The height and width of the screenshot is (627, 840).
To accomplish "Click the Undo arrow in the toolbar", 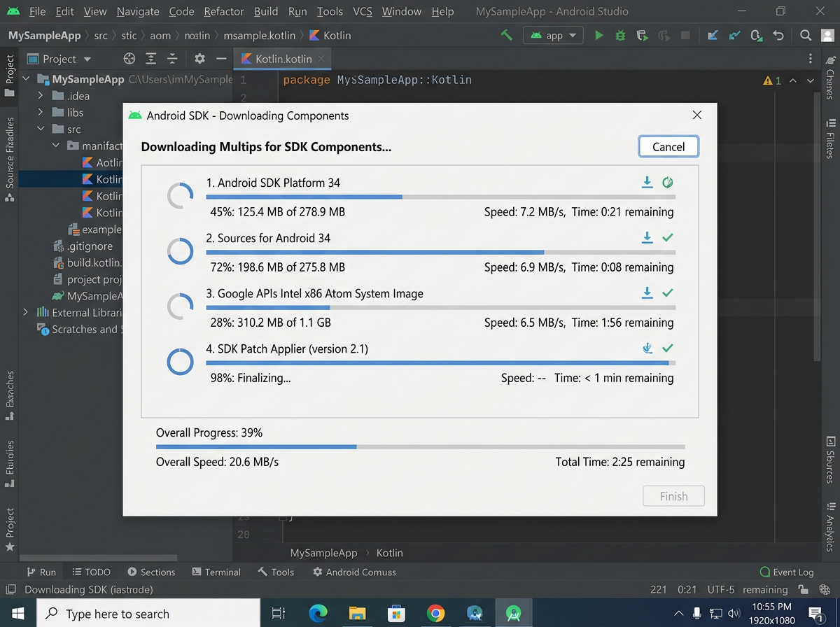I will [x=778, y=35].
